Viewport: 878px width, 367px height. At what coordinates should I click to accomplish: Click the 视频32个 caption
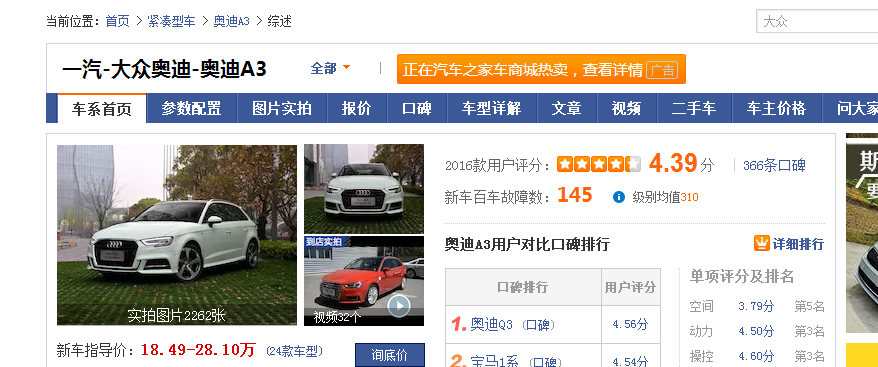tap(337, 317)
